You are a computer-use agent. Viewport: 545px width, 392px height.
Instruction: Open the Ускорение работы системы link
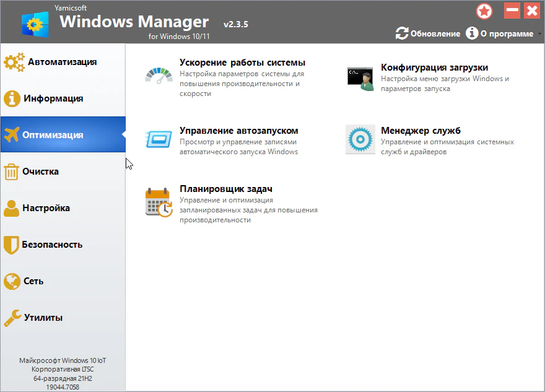pyautogui.click(x=242, y=63)
